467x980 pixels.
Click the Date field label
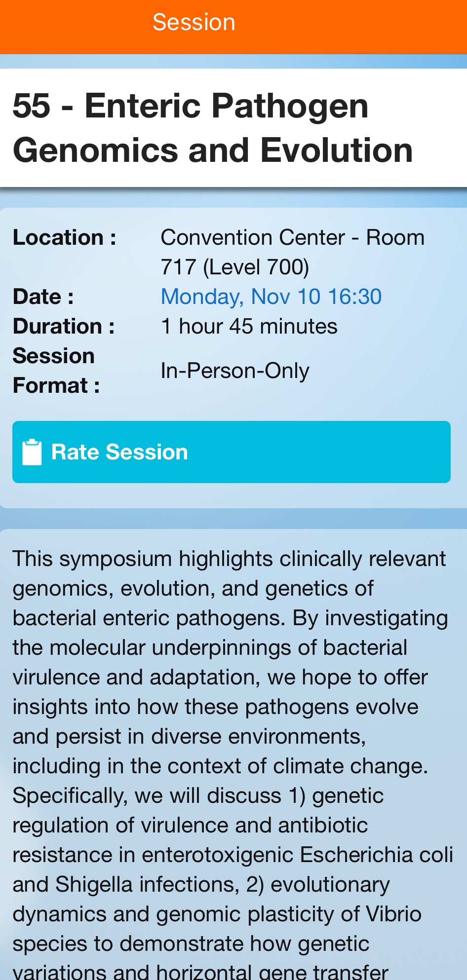coord(43,297)
